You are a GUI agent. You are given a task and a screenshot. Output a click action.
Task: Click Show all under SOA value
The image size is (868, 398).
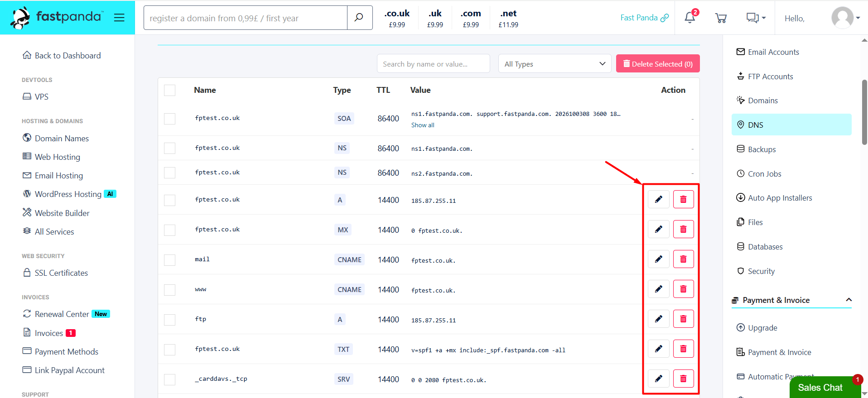coord(422,125)
